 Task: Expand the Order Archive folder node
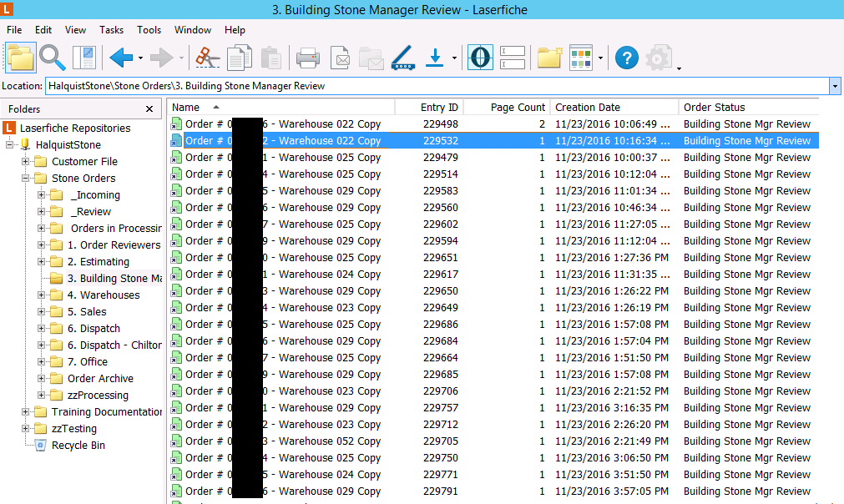coord(42,378)
